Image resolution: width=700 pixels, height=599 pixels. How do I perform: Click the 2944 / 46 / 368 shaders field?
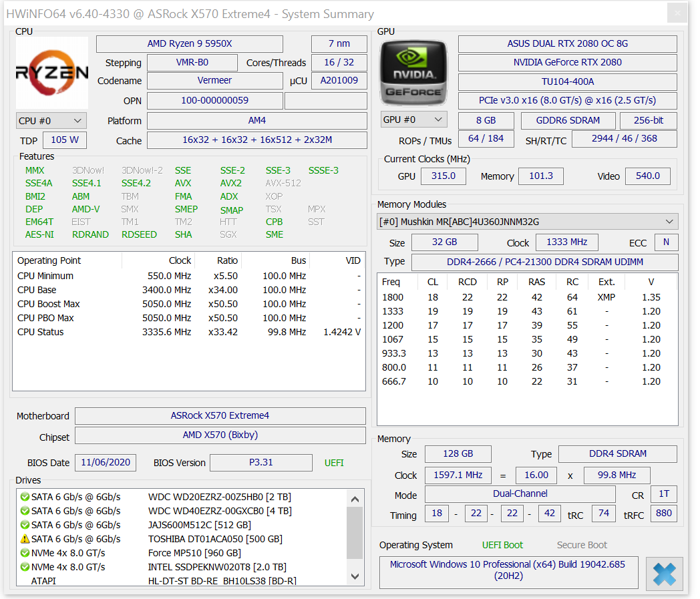[624, 139]
